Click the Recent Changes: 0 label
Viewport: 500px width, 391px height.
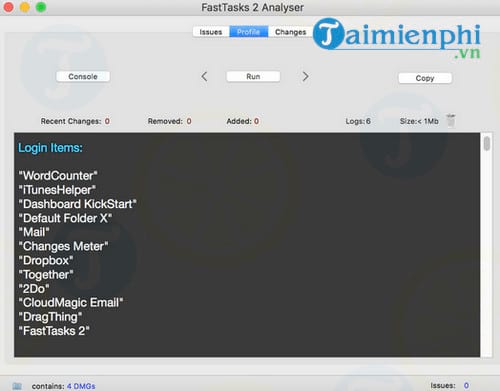pyautogui.click(x=75, y=121)
